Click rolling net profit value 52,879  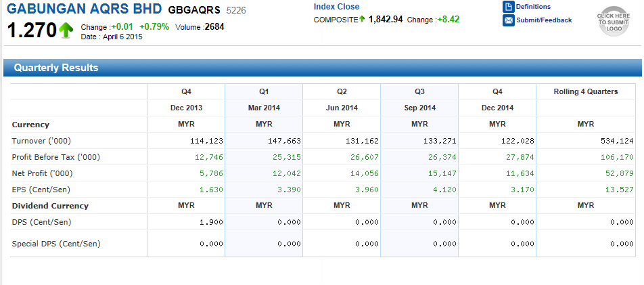(620, 173)
